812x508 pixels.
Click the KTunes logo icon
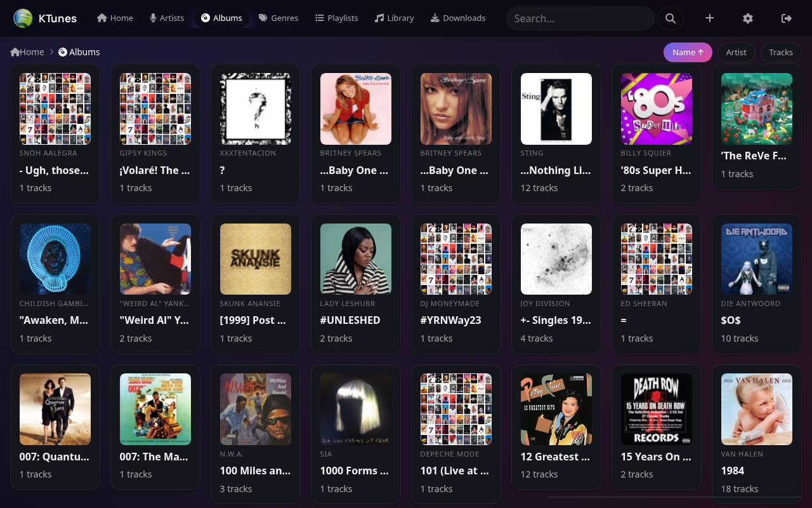(x=23, y=18)
